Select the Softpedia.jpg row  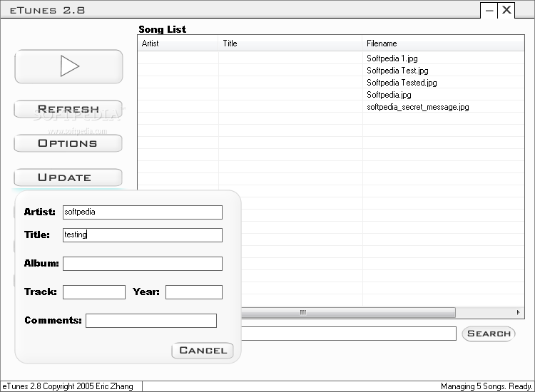pos(331,95)
